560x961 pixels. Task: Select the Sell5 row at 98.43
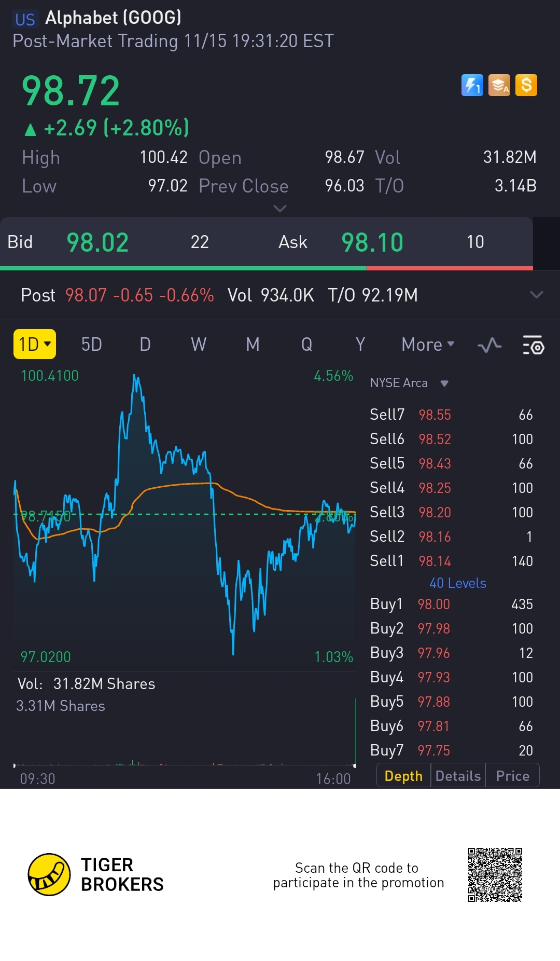pos(451,463)
